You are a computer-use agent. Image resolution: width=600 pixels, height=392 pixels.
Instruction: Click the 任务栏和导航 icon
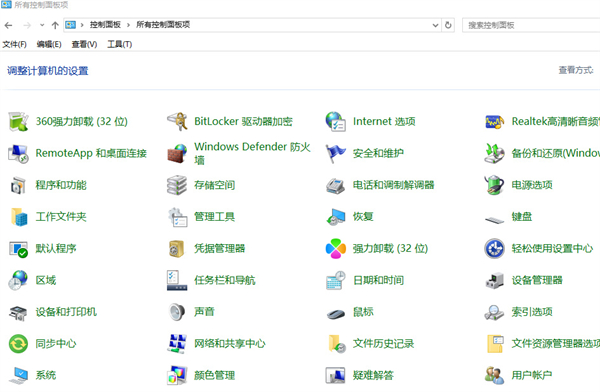[177, 280]
